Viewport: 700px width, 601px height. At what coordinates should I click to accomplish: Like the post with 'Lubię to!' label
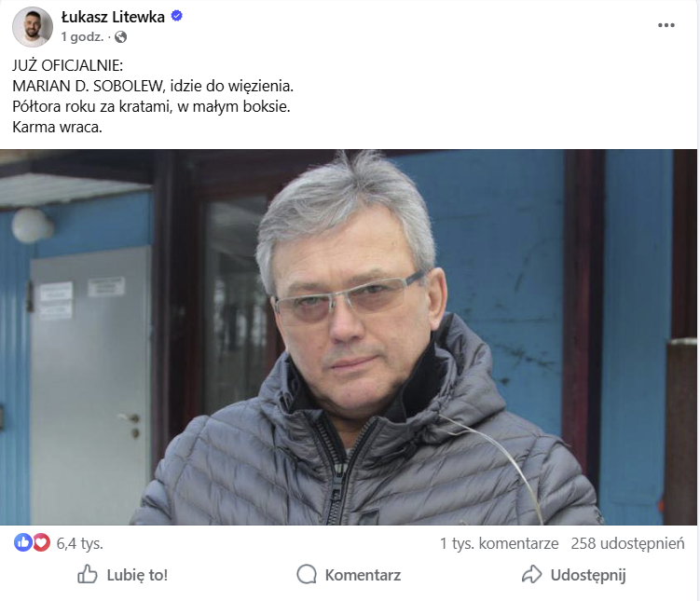click(x=137, y=575)
